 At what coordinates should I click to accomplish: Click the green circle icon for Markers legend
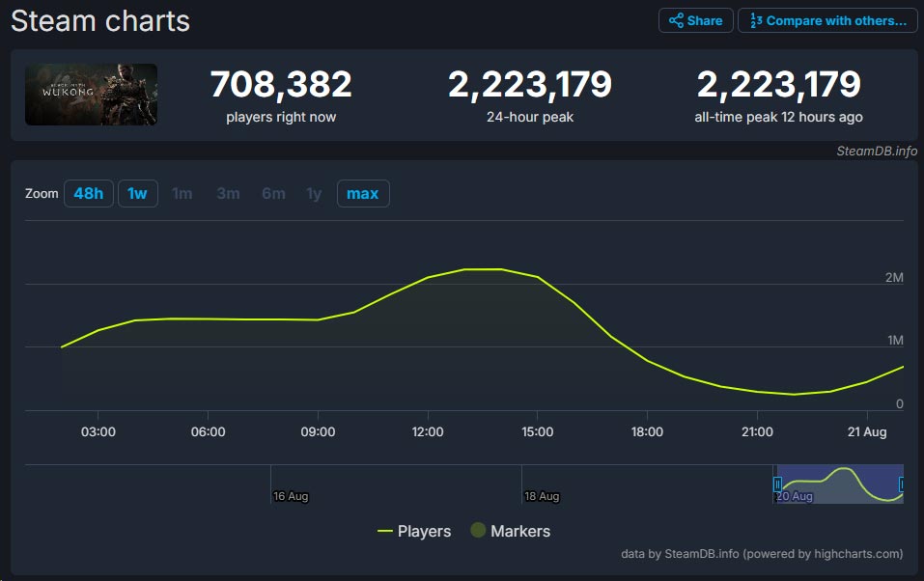coord(477,531)
